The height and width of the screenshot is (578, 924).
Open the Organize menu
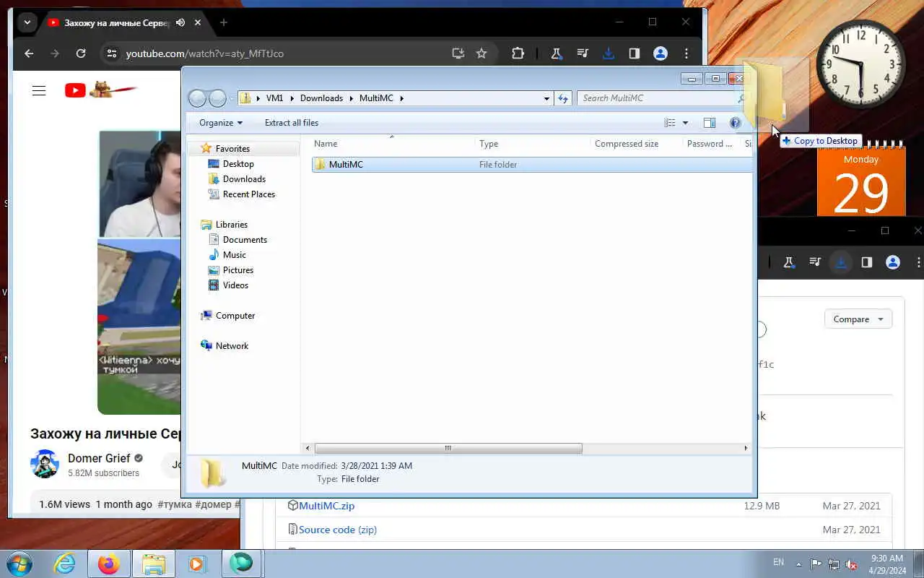click(x=221, y=123)
